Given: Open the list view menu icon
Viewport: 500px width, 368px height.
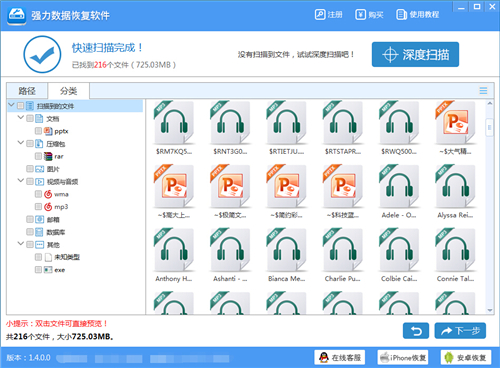Looking at the screenshot, I should point(483,91).
